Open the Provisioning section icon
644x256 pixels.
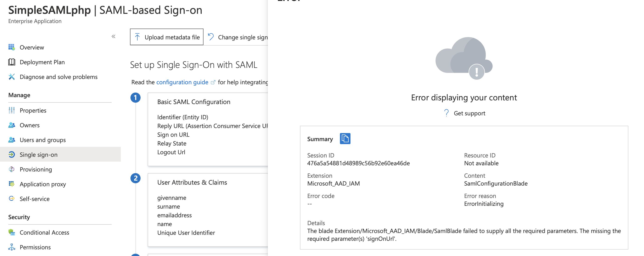(11, 169)
